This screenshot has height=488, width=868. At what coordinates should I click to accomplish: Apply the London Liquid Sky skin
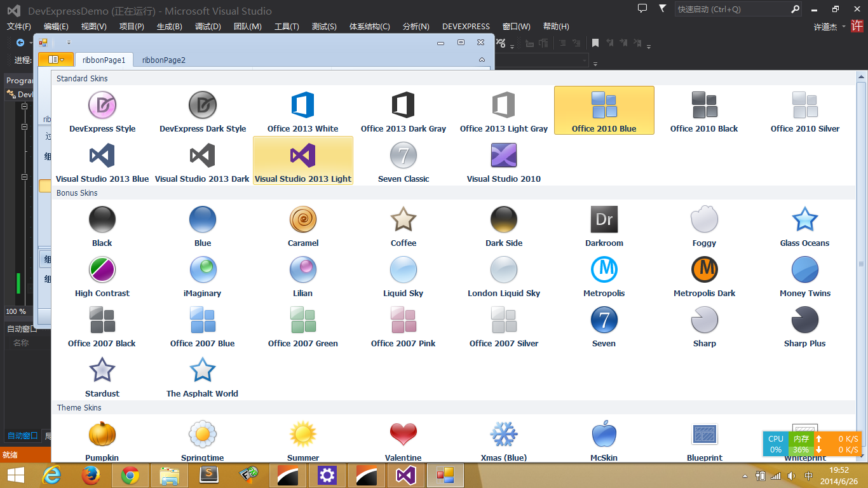coord(504,275)
